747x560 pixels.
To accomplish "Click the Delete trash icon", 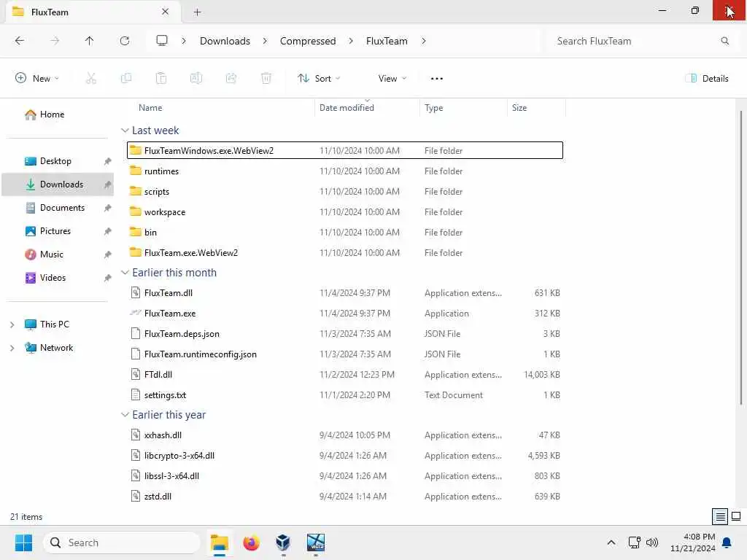I will point(266,78).
